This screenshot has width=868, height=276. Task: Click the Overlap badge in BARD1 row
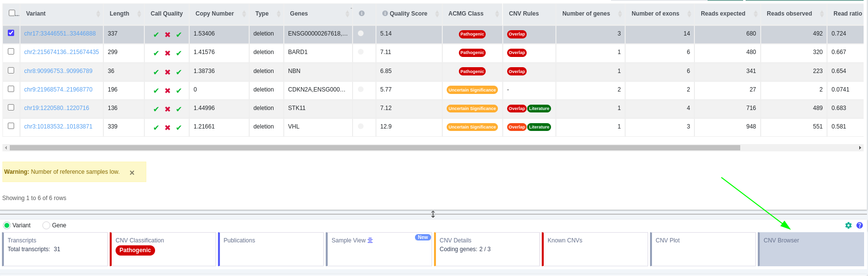coord(517,53)
